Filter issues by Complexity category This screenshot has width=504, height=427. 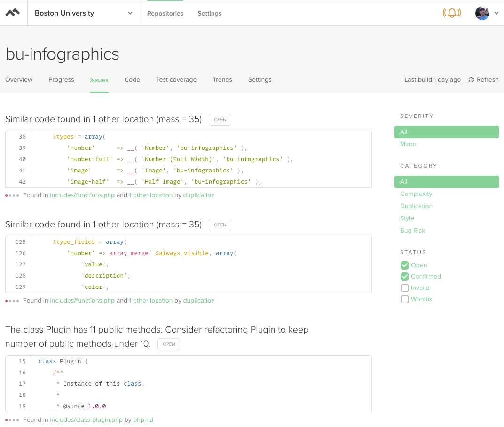tap(416, 194)
